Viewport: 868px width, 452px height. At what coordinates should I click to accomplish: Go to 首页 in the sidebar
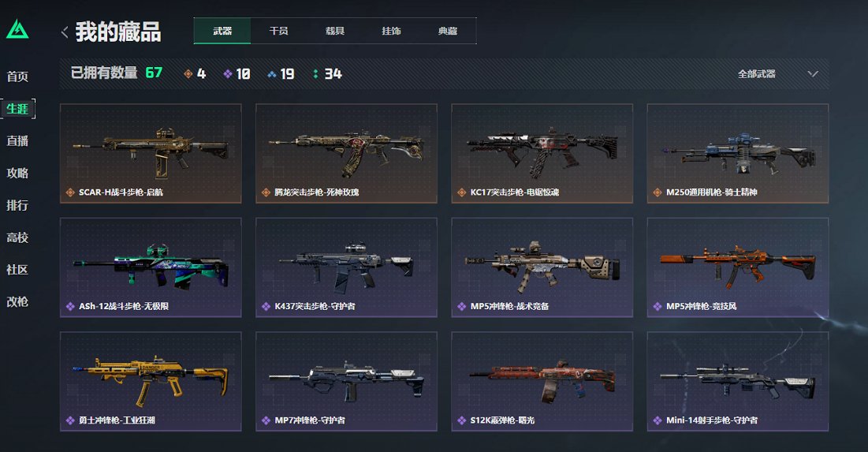click(17, 77)
